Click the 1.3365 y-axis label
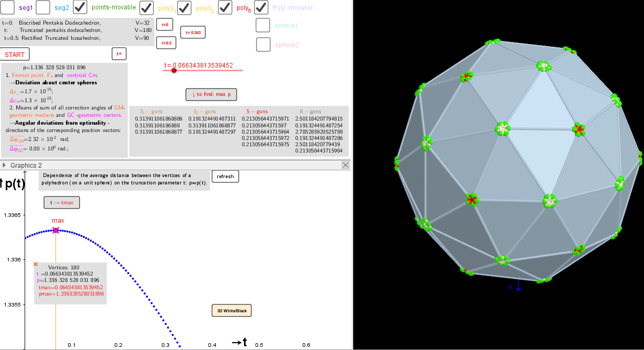The width and height of the screenshot is (644, 350). pos(12,215)
